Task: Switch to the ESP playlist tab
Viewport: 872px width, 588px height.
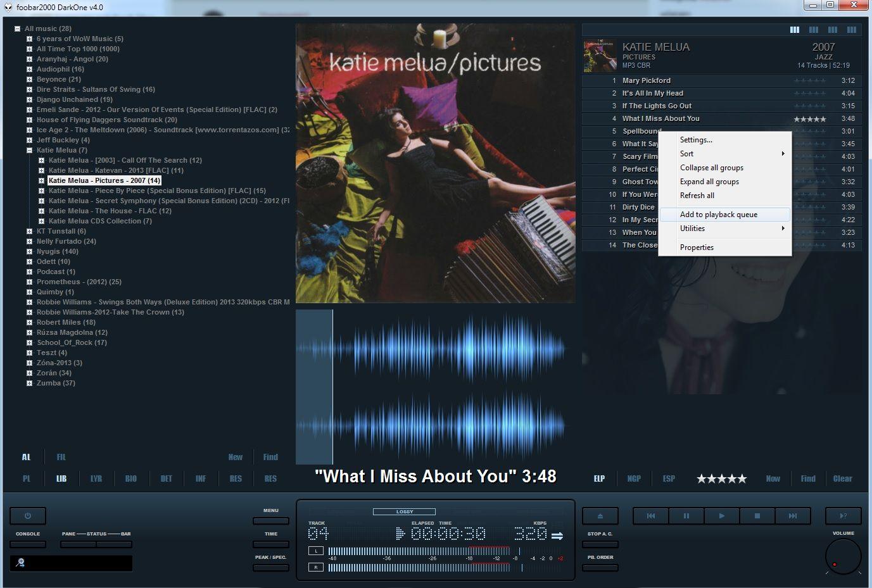Action: tap(669, 479)
